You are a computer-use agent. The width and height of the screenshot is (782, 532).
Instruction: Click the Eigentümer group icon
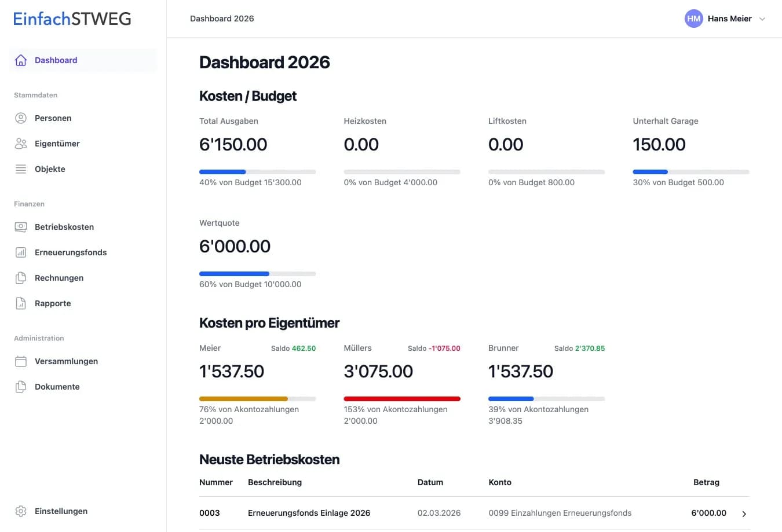coord(21,144)
